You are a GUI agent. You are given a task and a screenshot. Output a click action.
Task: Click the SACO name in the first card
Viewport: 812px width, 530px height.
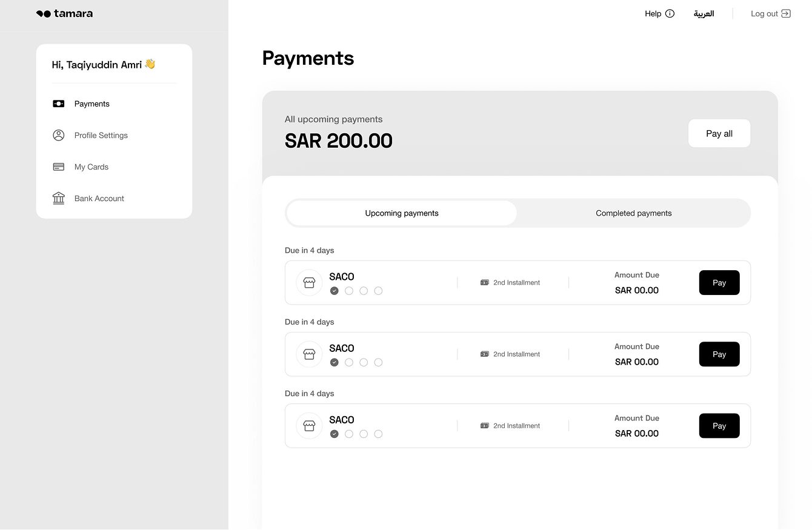point(342,277)
